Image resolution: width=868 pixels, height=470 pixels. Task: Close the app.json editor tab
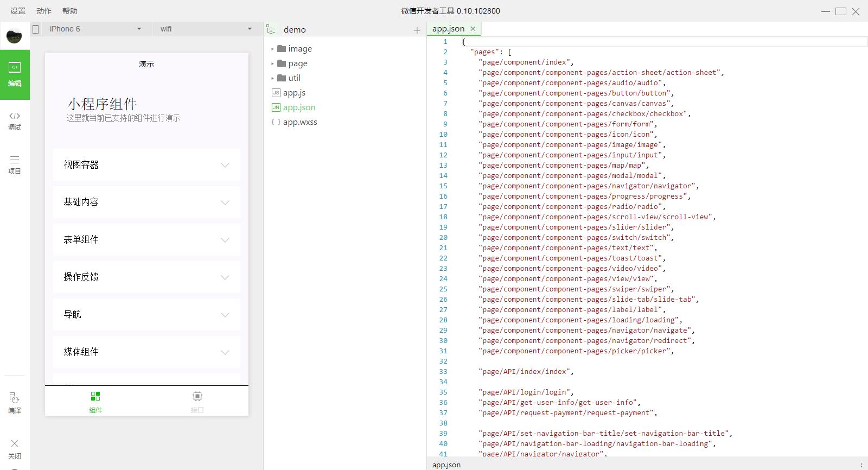[473, 29]
